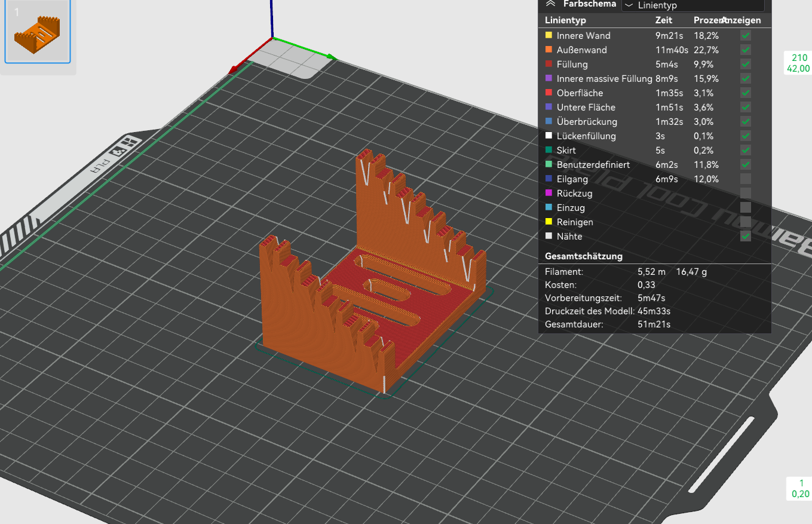Click the purple Innere massive Füllung swatch
This screenshot has height=524, width=812.
[549, 78]
